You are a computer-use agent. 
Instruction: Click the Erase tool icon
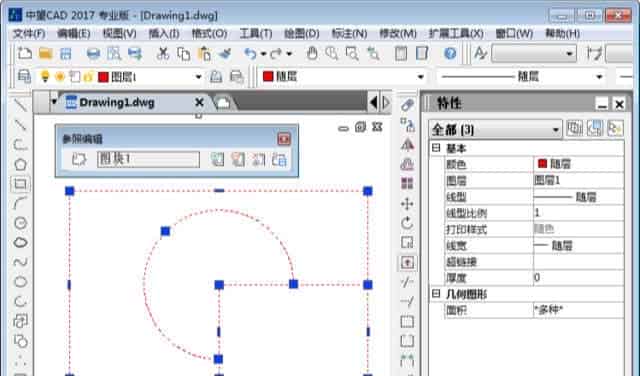click(407, 105)
